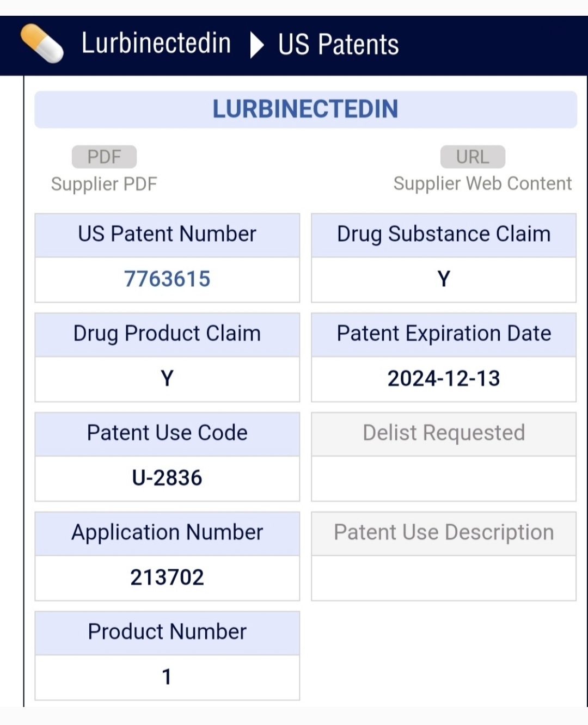Select the Patent Expiration Date 2024-12-13 value

point(444,379)
